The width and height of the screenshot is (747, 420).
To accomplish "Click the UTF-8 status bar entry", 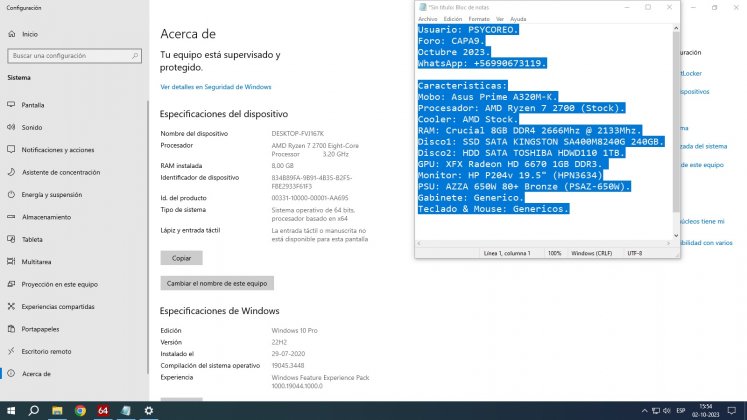I will (635, 253).
